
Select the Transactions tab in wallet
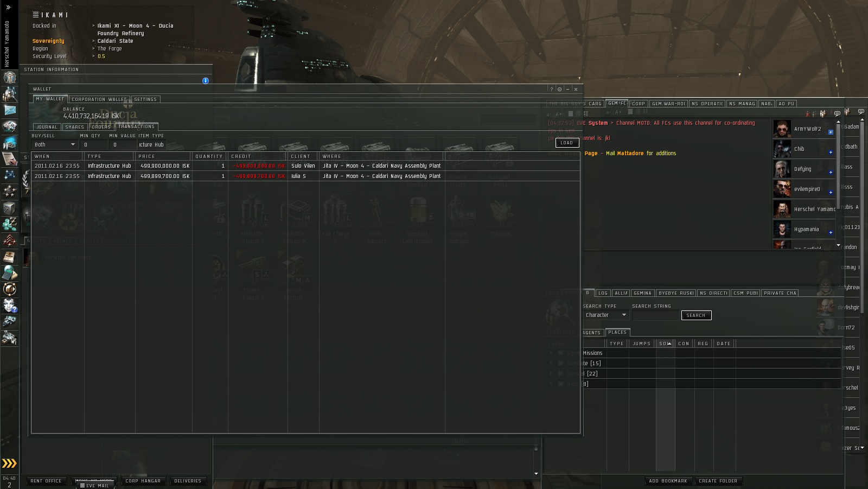coord(137,126)
